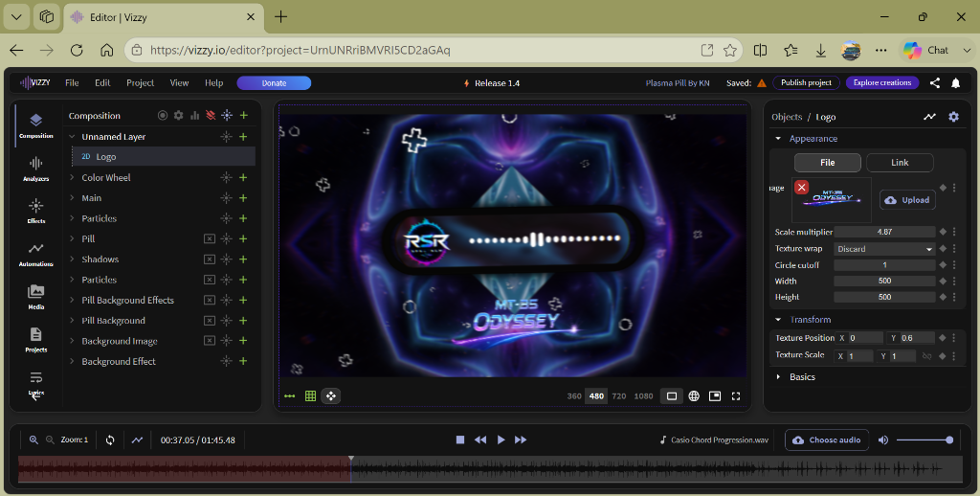Toggle visibility of Pill Background Effects layer
This screenshot has width=980, height=496.
point(210,301)
